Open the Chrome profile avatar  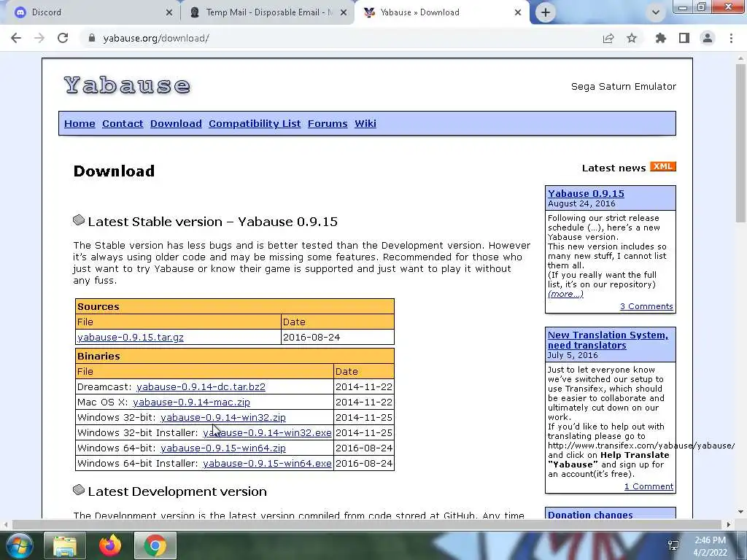point(708,38)
